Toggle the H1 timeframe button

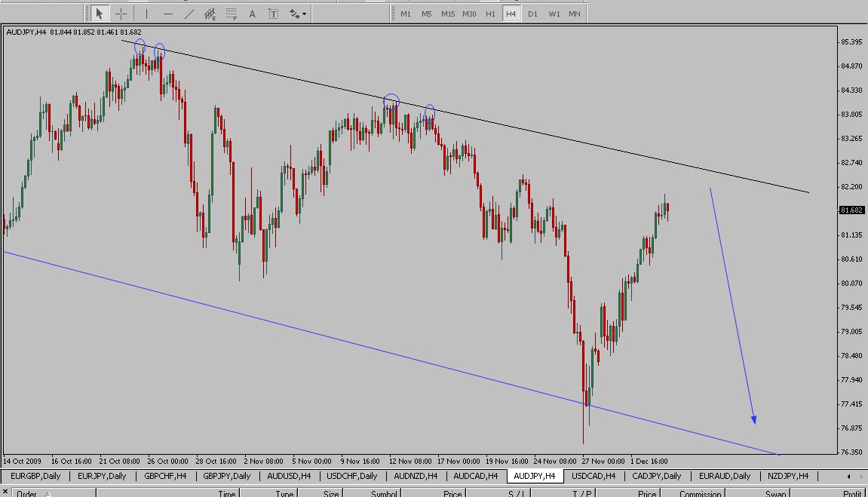click(490, 14)
